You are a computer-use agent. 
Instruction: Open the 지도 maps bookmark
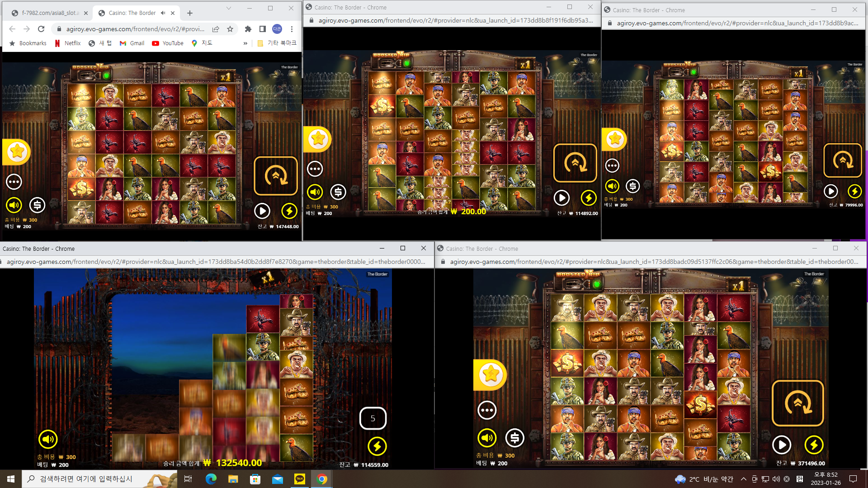coord(202,43)
